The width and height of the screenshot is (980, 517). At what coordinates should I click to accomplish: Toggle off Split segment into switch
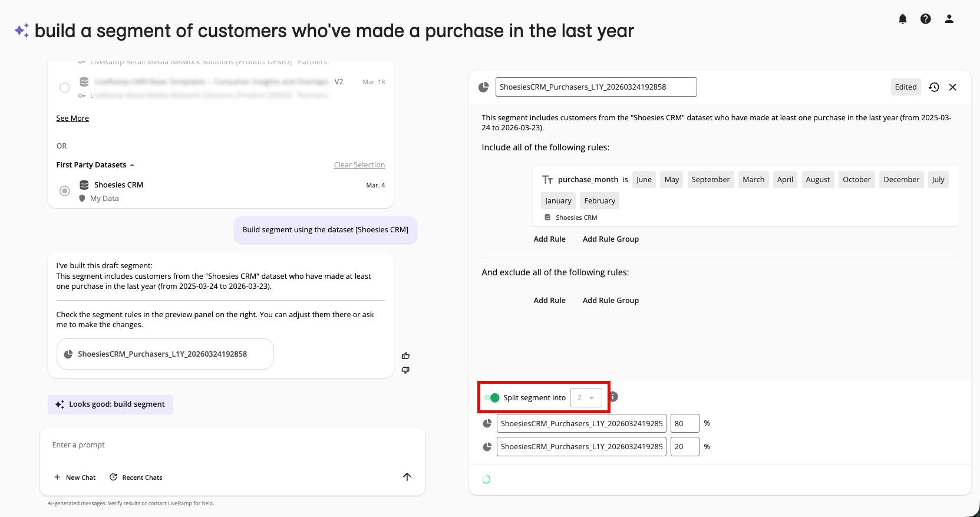(x=491, y=398)
